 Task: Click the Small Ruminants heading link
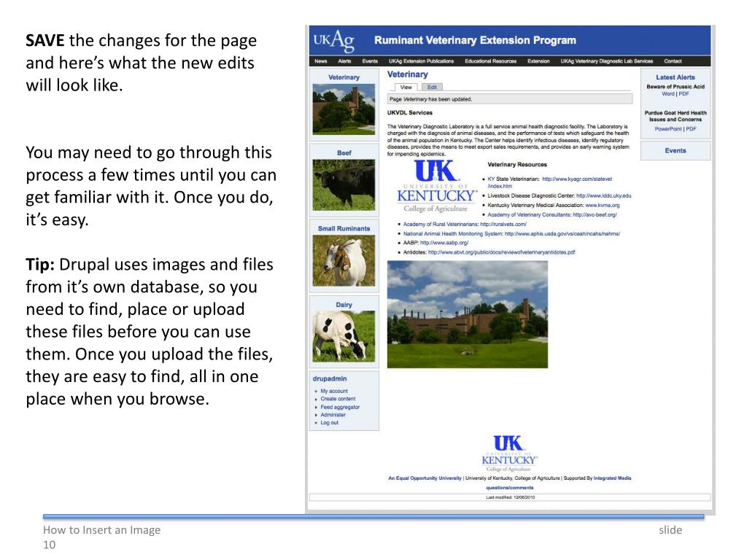tap(344, 228)
